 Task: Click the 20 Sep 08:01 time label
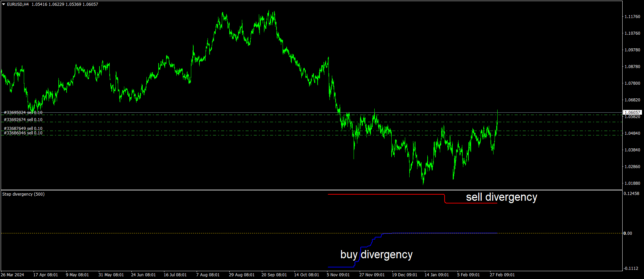click(x=274, y=275)
